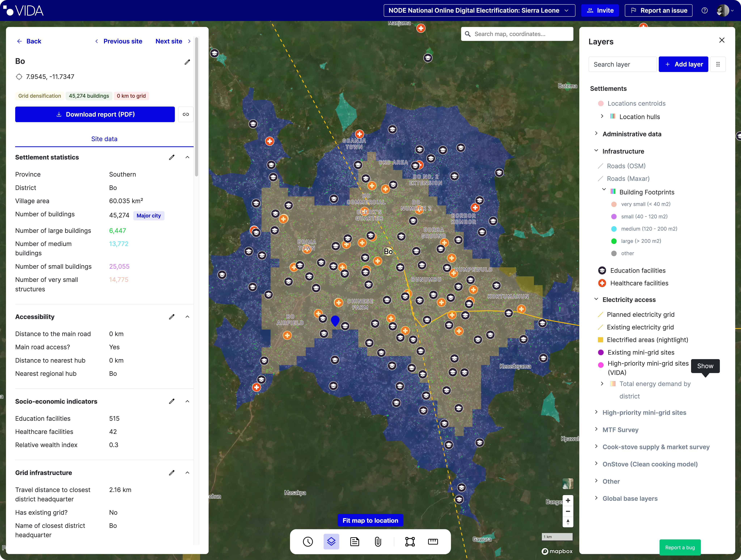Open the notes document icon

click(x=354, y=542)
